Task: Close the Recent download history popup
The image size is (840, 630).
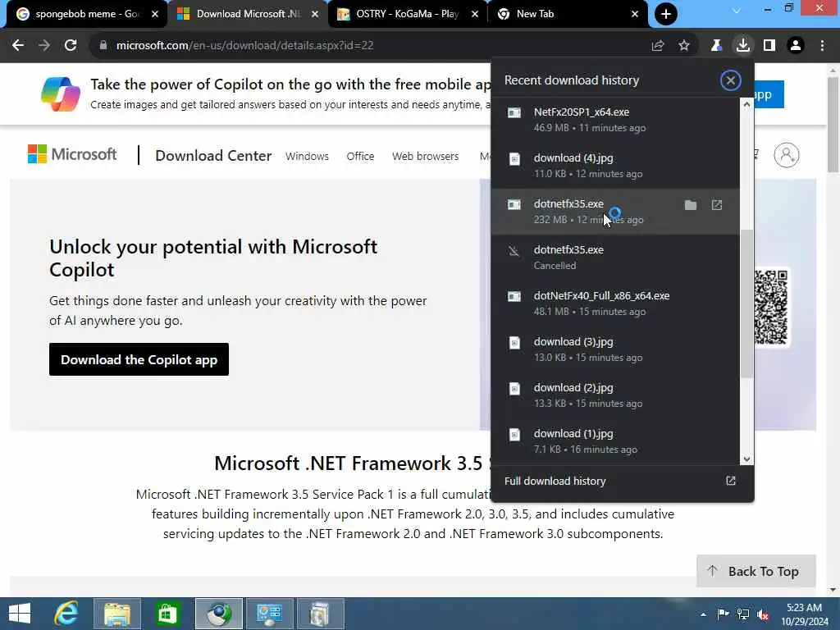Action: 730,80
